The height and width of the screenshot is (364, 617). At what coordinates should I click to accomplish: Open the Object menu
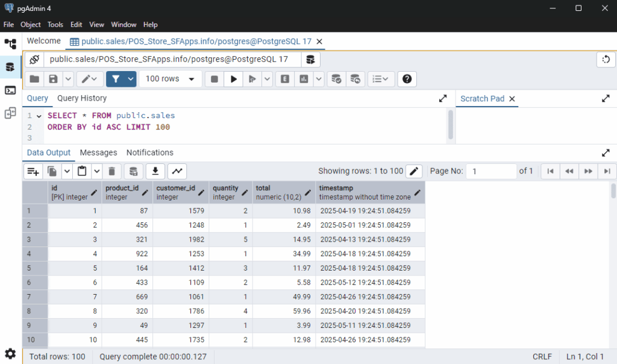(x=30, y=24)
